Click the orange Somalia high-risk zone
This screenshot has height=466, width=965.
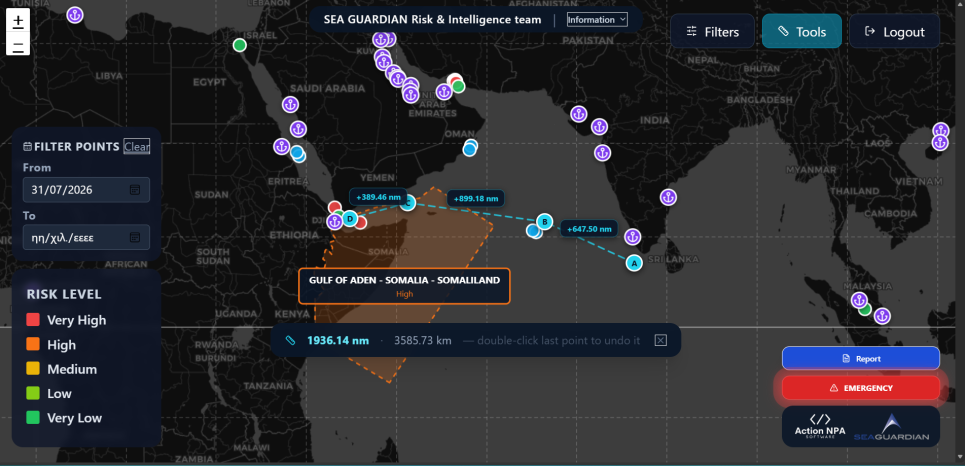(431, 246)
